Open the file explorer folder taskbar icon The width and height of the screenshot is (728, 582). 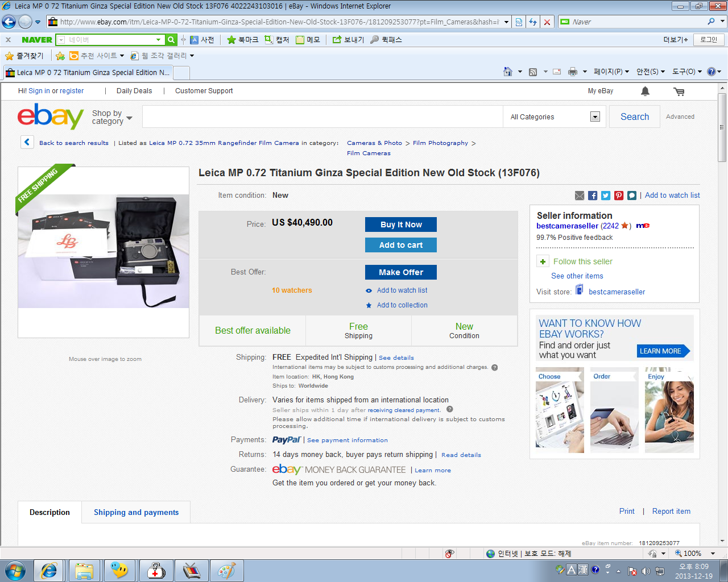(x=84, y=571)
